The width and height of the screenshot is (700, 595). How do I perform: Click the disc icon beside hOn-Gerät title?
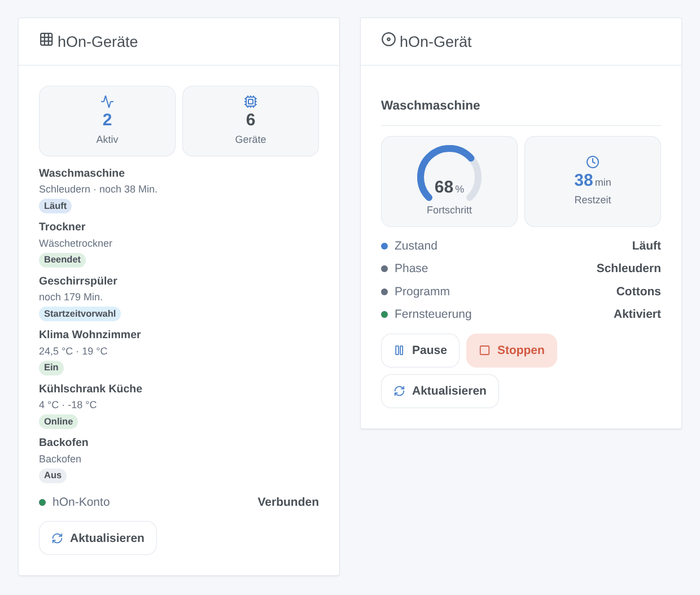388,39
